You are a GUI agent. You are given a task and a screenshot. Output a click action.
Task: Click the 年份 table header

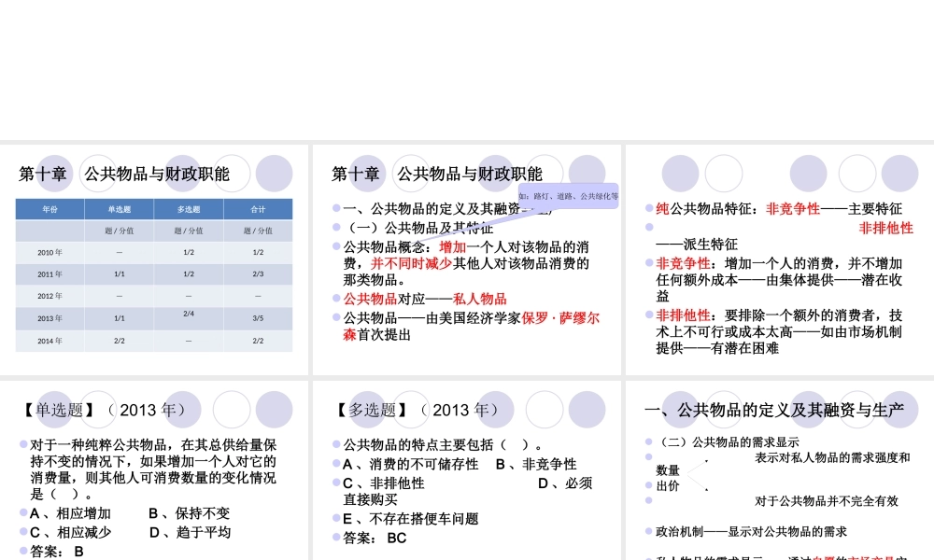click(x=50, y=209)
